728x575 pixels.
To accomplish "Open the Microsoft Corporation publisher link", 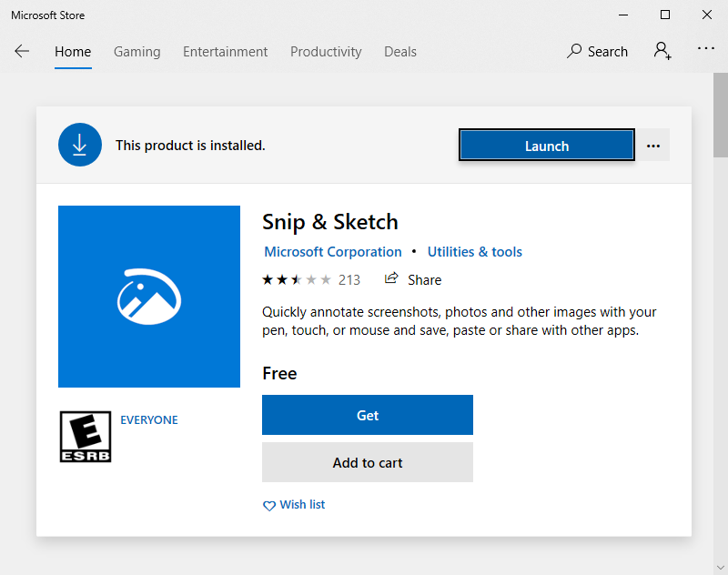I will coord(333,251).
